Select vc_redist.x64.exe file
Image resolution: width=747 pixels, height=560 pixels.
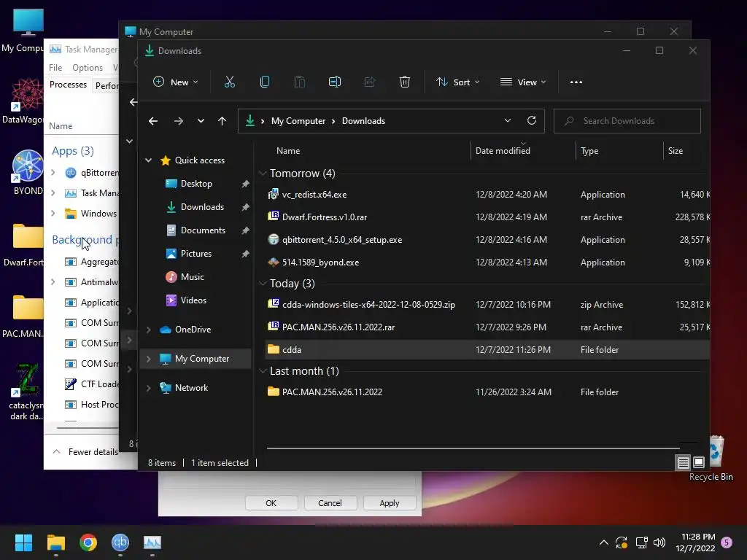485,194
